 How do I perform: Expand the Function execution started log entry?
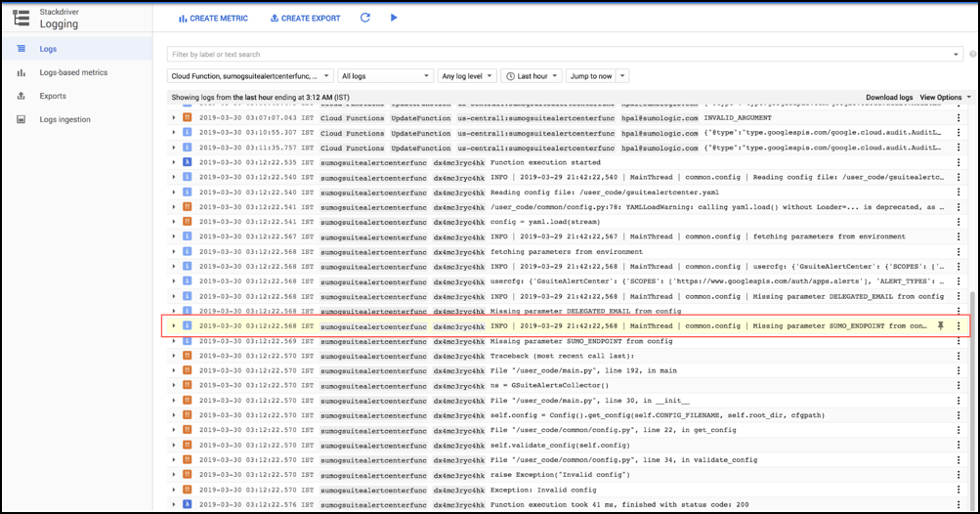click(x=174, y=162)
